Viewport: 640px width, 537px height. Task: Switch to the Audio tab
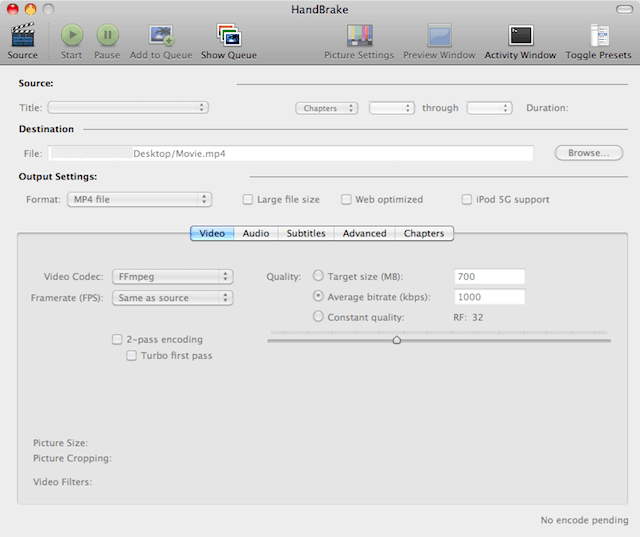pos(256,233)
